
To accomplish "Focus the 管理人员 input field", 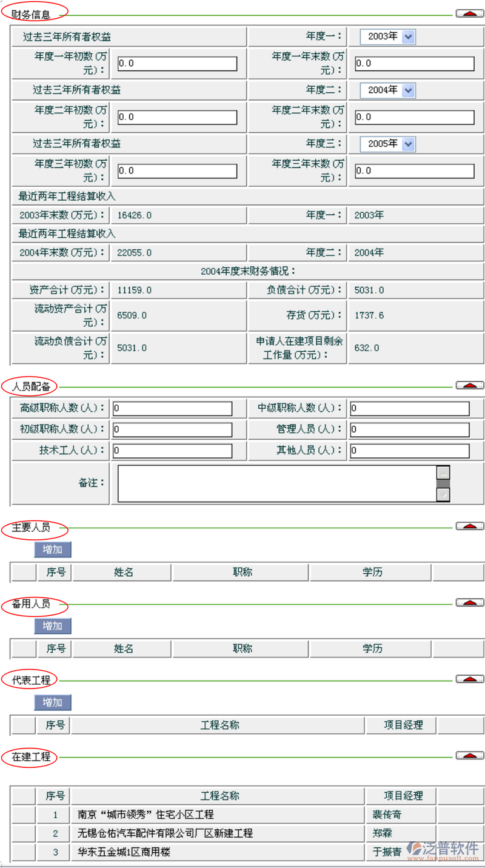I will pos(410,430).
